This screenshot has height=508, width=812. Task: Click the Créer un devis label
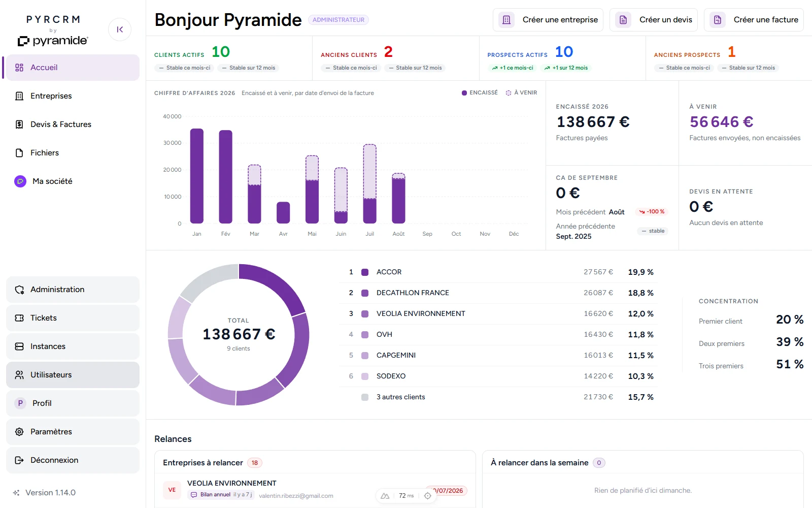(x=666, y=20)
